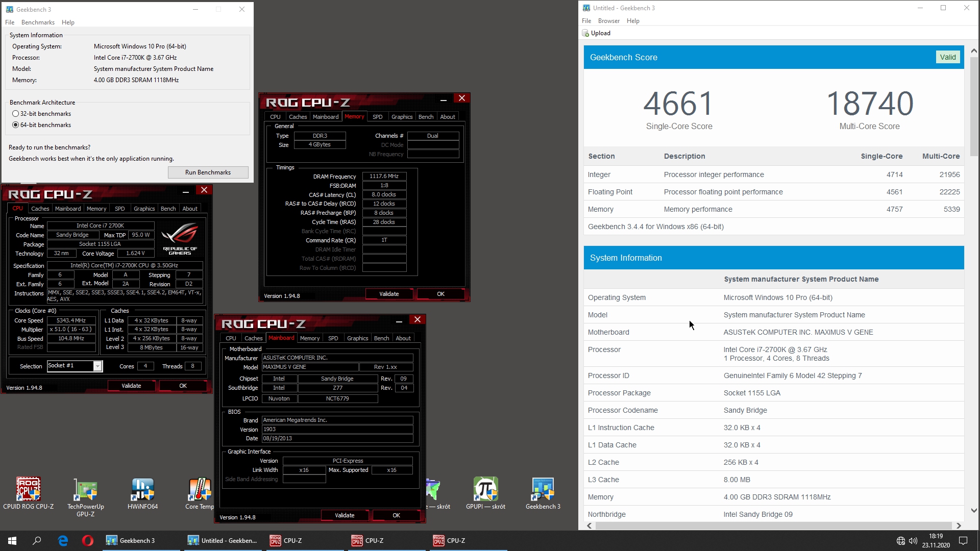Click scroll-right arrow in Geekbench results
The height and width of the screenshot is (551, 980).
(959, 525)
